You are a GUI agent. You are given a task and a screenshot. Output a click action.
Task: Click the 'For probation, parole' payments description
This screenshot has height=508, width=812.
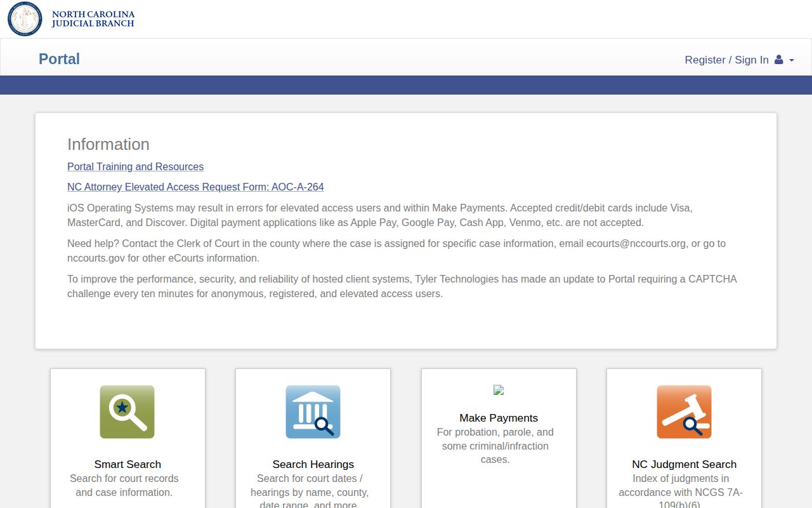click(x=495, y=446)
